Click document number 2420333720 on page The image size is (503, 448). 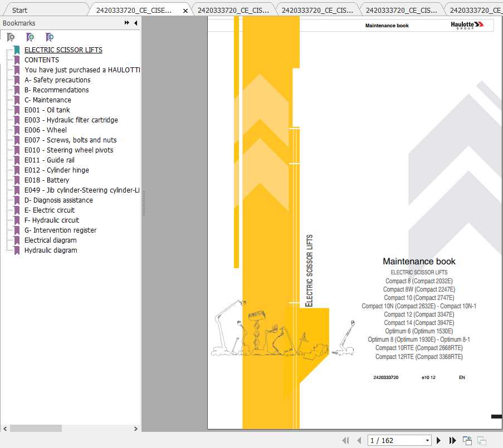pyautogui.click(x=385, y=377)
